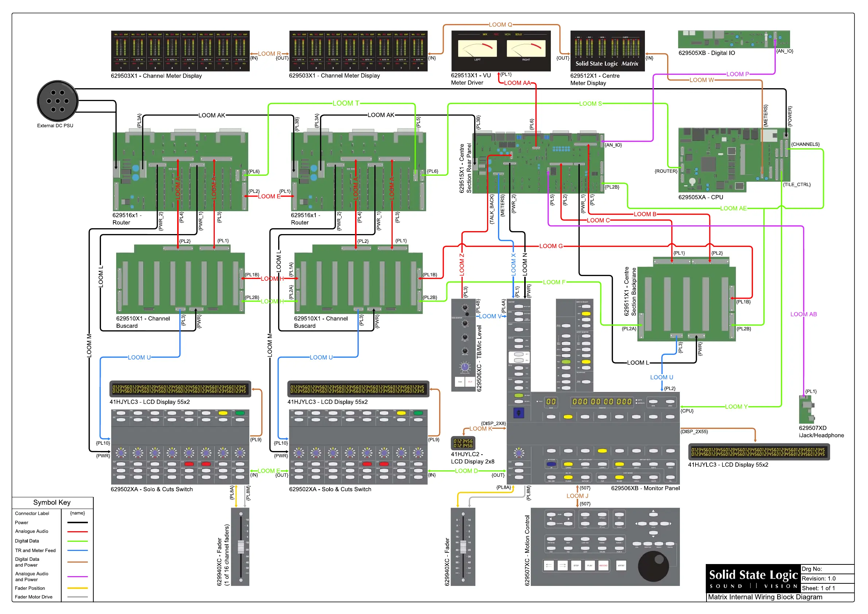868x614 pixels.
Task: Toggle the dark blue ON button in Monitor Panel
Action: point(551,464)
